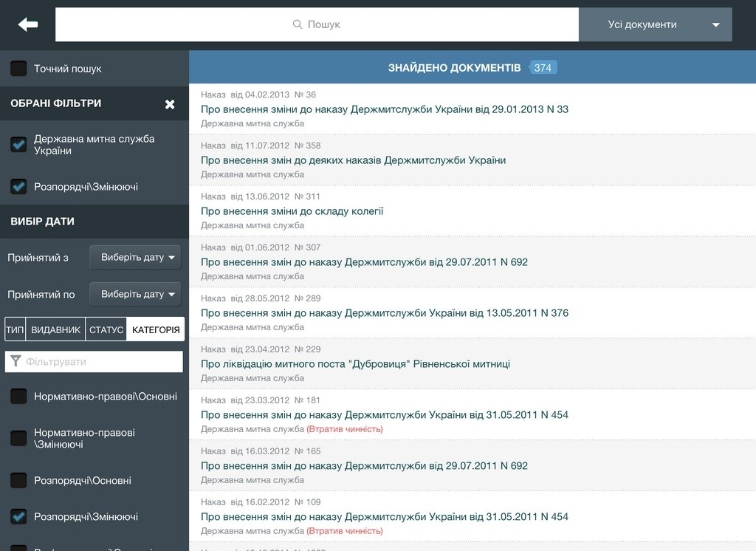Uncheck Розпорядчі\Змінюючі in the category list
This screenshot has width=756, height=551.
coord(18,517)
